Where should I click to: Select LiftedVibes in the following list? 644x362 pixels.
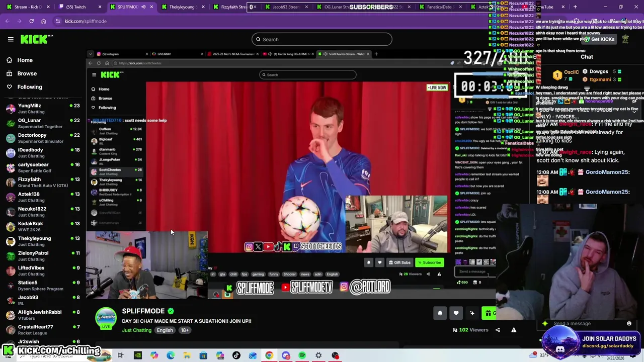click(42, 270)
